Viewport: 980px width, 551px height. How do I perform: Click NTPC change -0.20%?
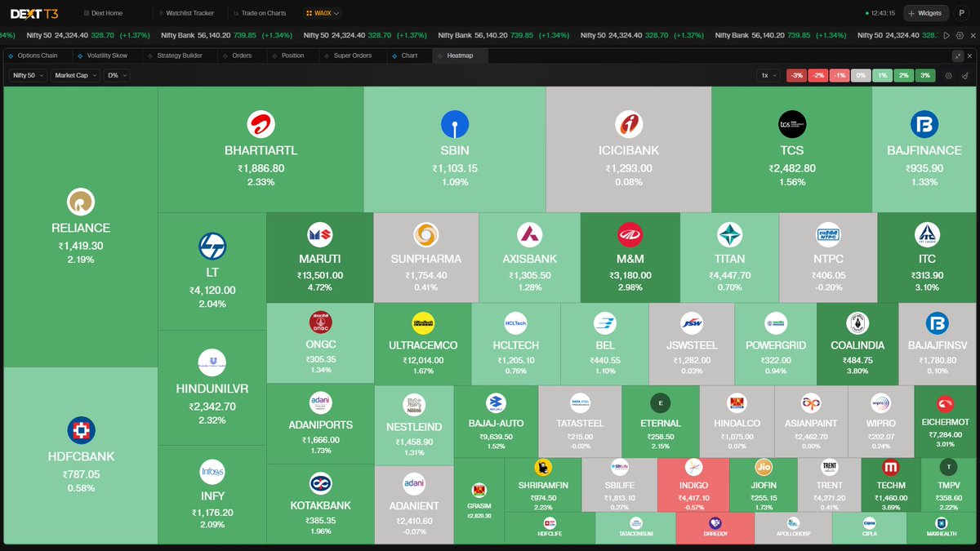click(x=827, y=287)
